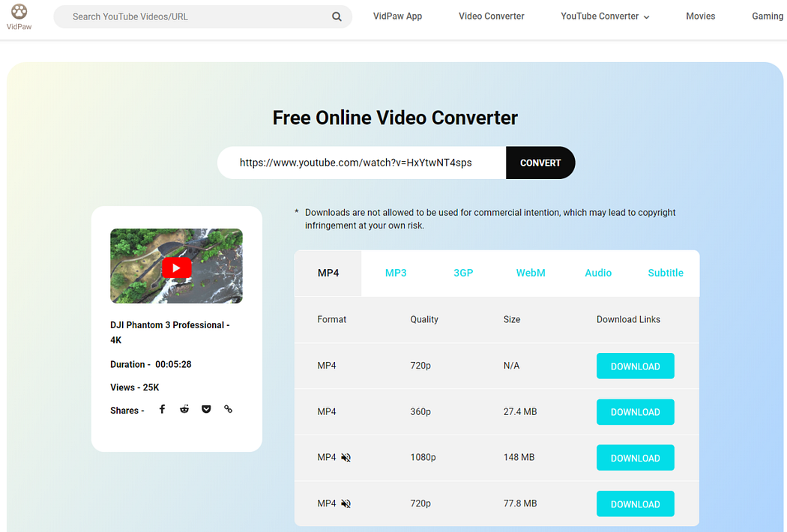
Task: Switch to the Subtitle tab
Action: coord(666,273)
